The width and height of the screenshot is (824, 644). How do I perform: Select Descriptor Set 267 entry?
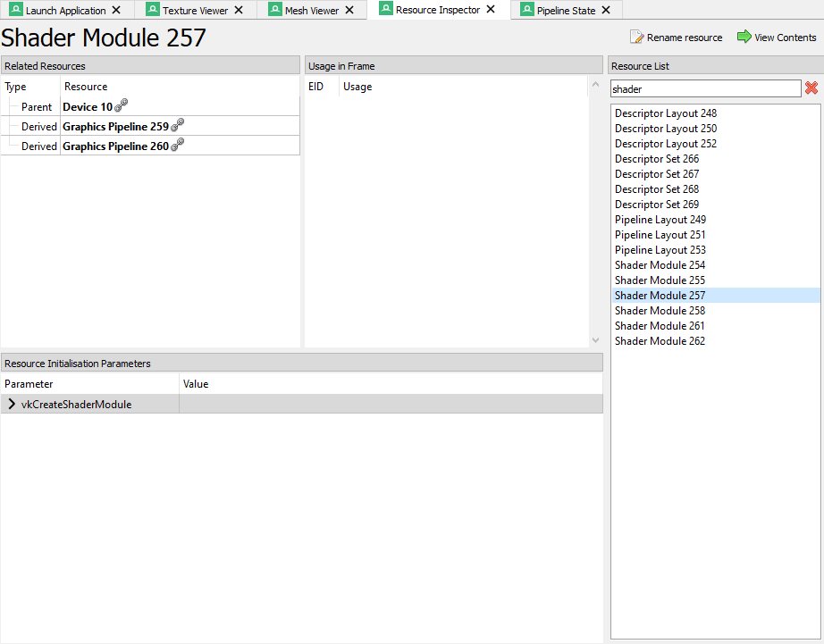(x=657, y=174)
